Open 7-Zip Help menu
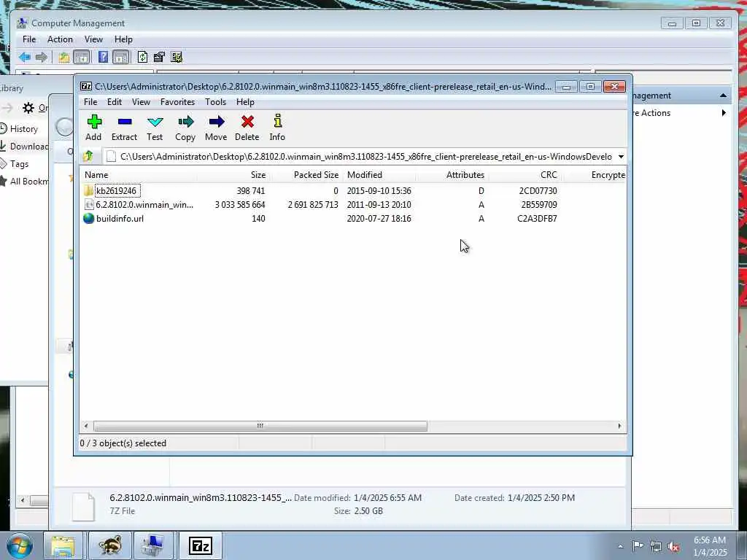The height and width of the screenshot is (560, 747). tap(245, 102)
